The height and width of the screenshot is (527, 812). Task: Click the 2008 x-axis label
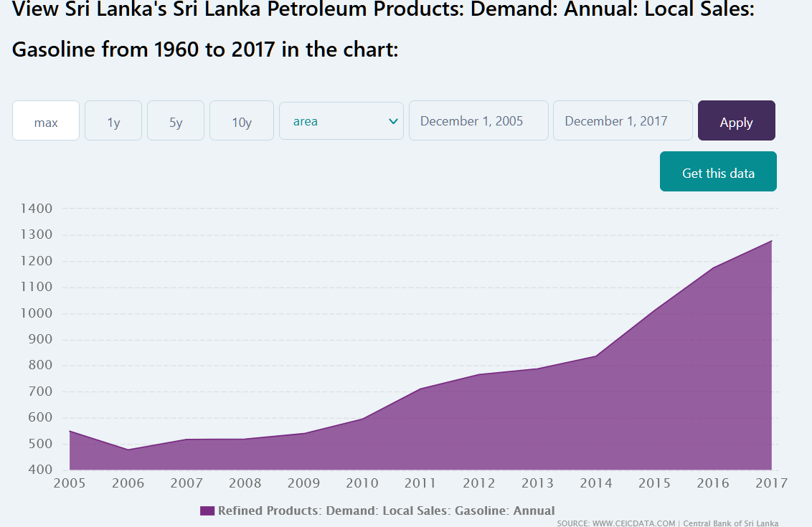tap(245, 483)
